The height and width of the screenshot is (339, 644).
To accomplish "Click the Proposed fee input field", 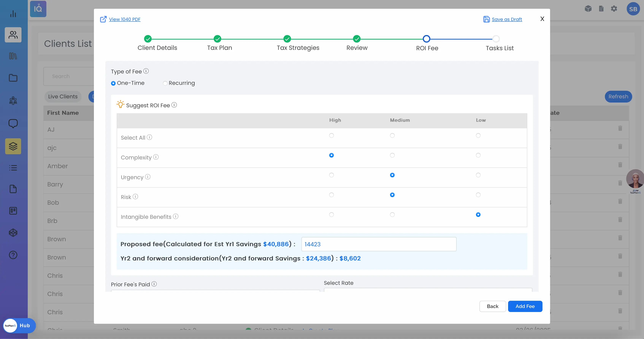I will [x=379, y=244].
